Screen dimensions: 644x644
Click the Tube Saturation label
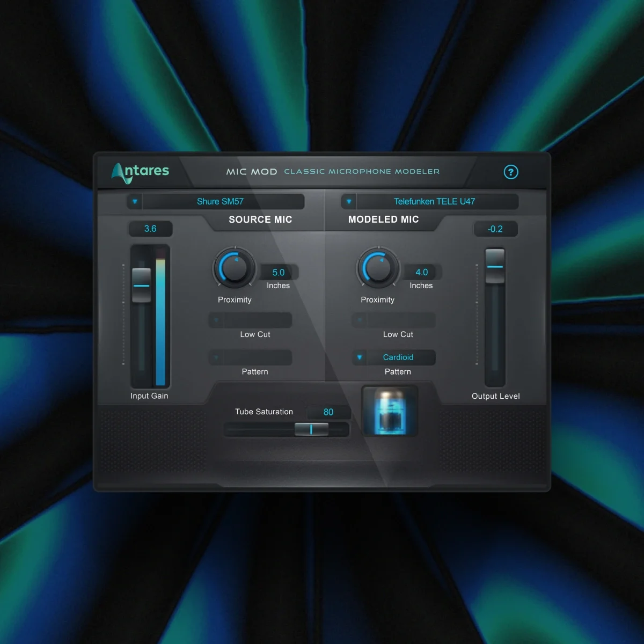pos(264,412)
